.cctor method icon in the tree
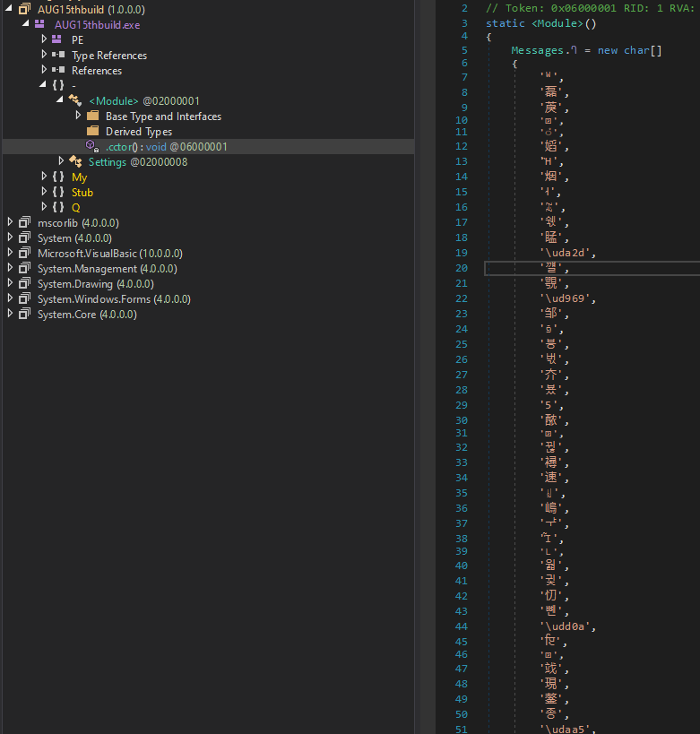Image resolution: width=700 pixels, height=734 pixels. click(x=92, y=146)
